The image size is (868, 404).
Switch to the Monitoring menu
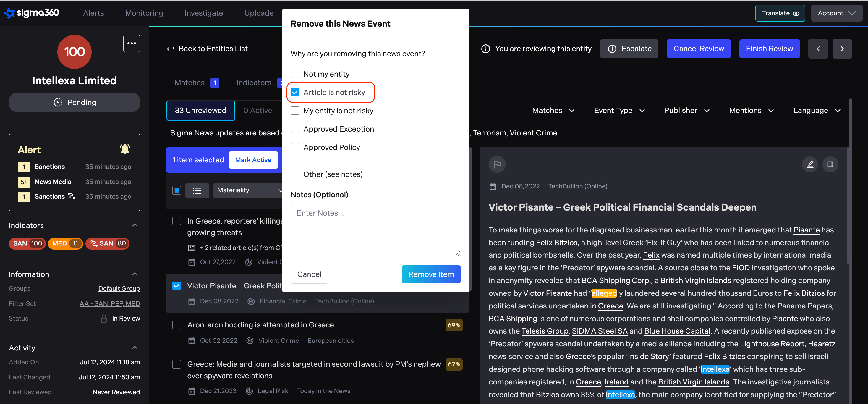point(144,13)
